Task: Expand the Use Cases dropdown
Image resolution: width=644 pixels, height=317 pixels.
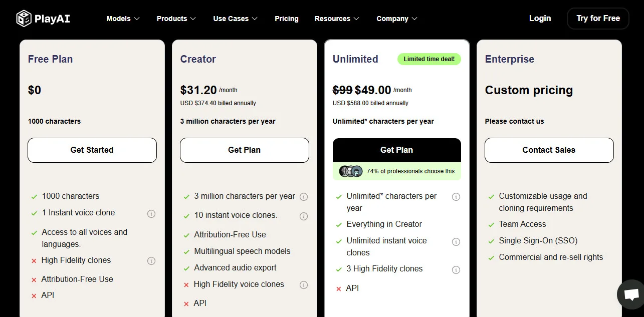Action: point(235,19)
